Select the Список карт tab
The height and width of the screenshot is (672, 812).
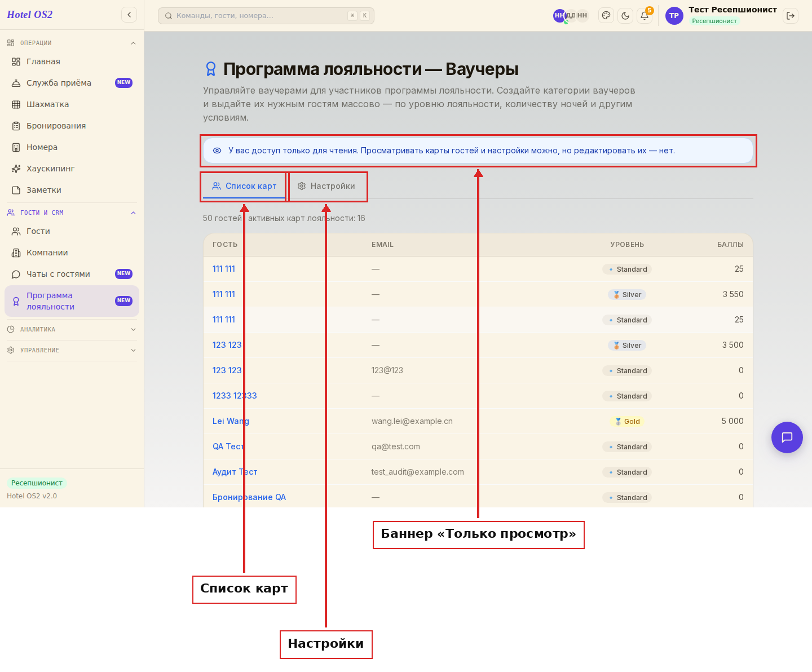(244, 186)
